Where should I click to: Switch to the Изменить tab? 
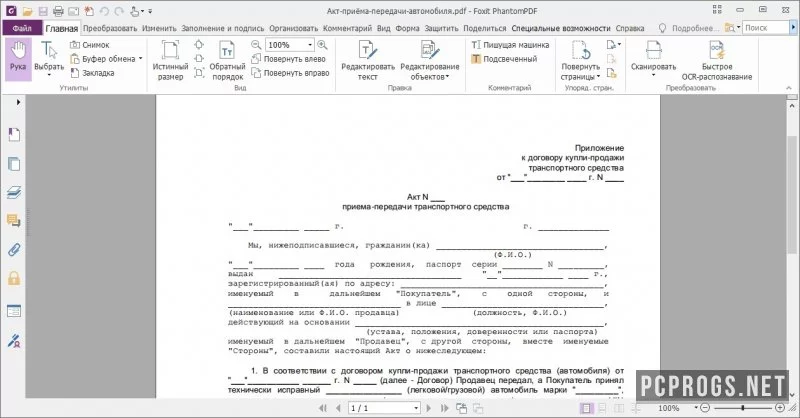[x=160, y=28]
